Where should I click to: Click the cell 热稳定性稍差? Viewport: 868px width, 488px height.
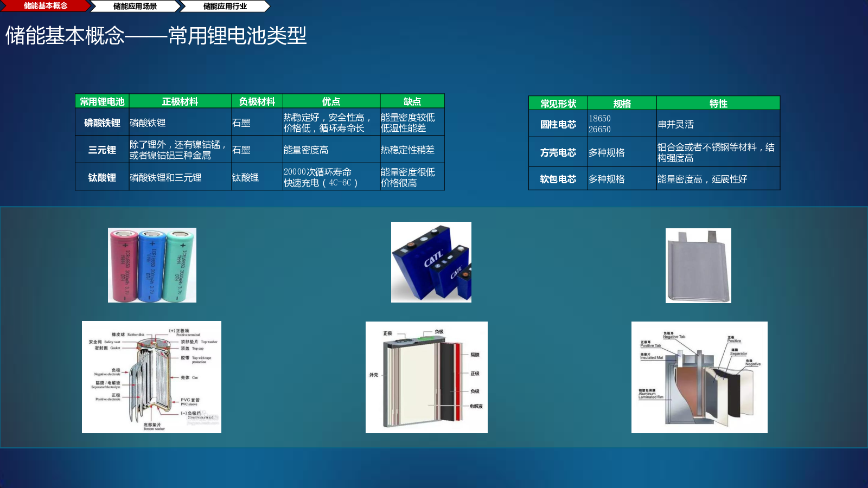click(412, 150)
